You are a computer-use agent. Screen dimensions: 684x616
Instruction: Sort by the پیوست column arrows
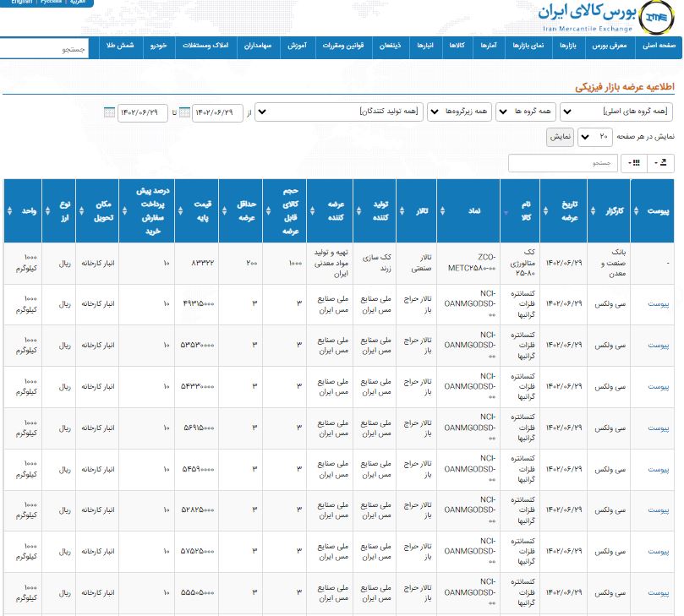tap(636, 211)
